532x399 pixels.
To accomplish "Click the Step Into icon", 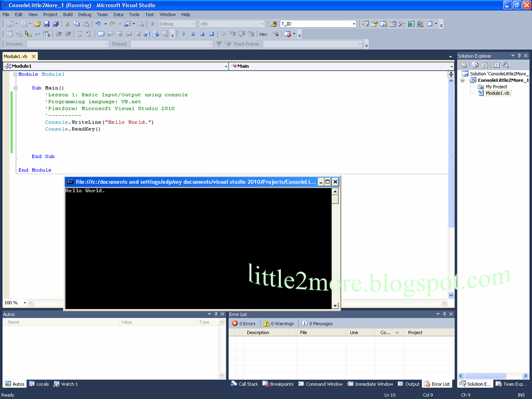I will point(232,34).
